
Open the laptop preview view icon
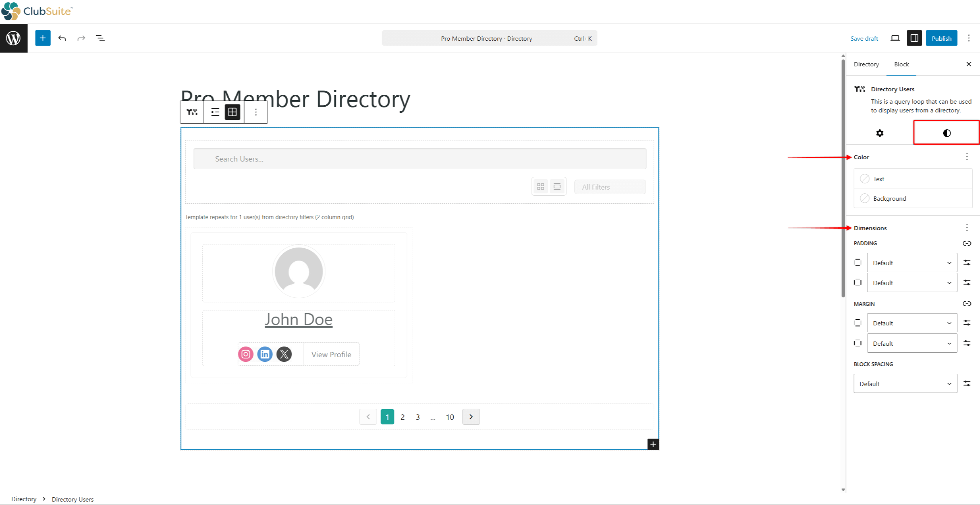pos(895,38)
